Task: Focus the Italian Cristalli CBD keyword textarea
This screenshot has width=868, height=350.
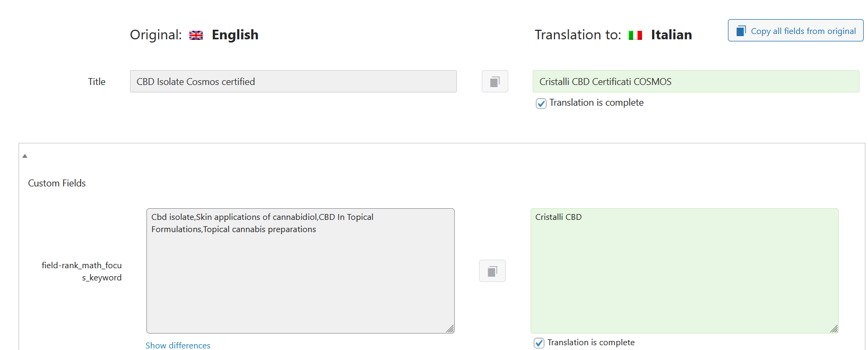Action: point(684,271)
